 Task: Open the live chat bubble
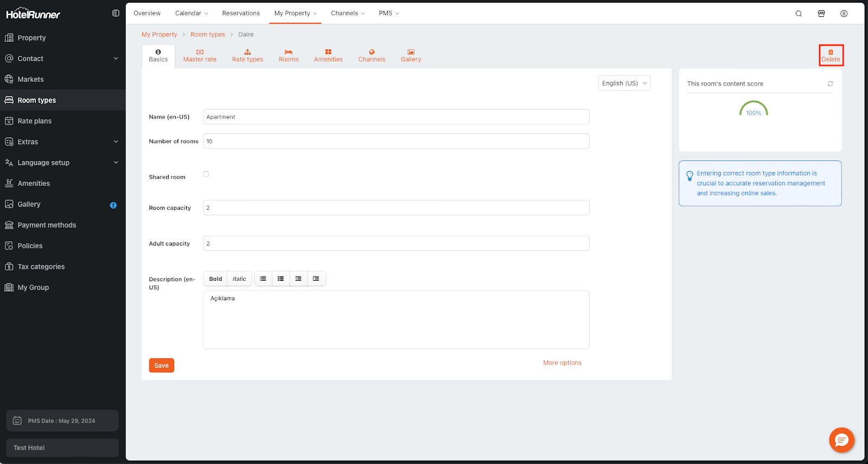pyautogui.click(x=841, y=440)
